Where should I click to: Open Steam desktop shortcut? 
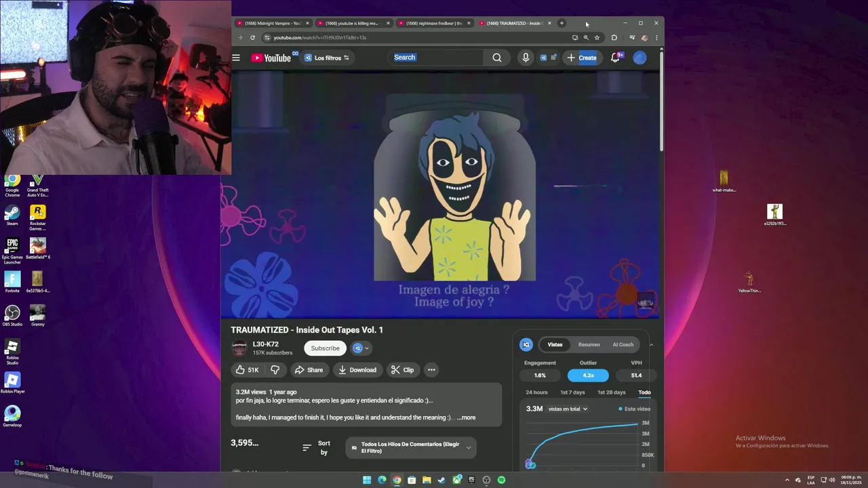click(12, 215)
